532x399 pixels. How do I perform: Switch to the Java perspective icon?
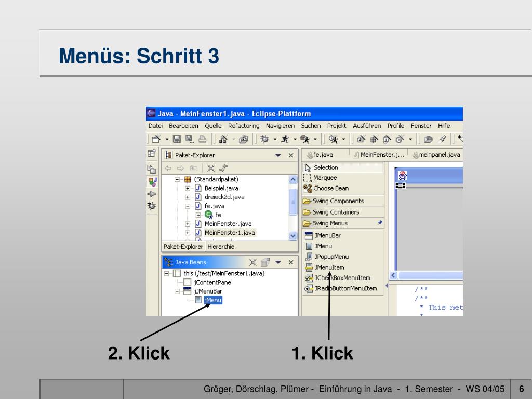(152, 182)
